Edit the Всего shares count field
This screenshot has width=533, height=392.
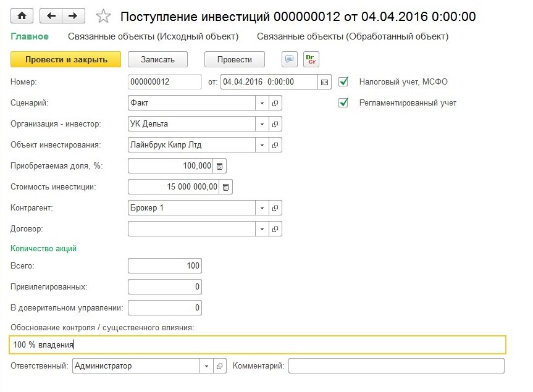click(x=165, y=265)
